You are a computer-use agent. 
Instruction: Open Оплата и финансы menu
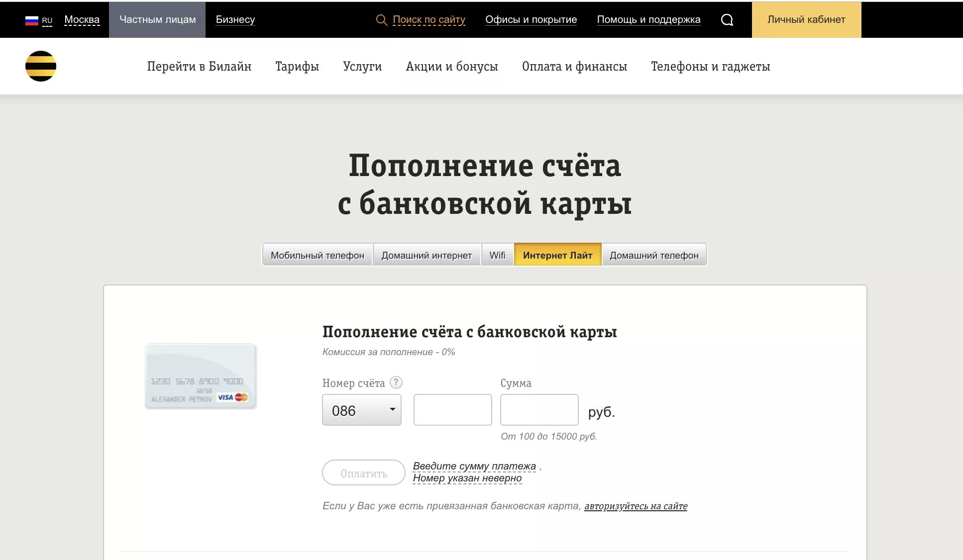574,66
